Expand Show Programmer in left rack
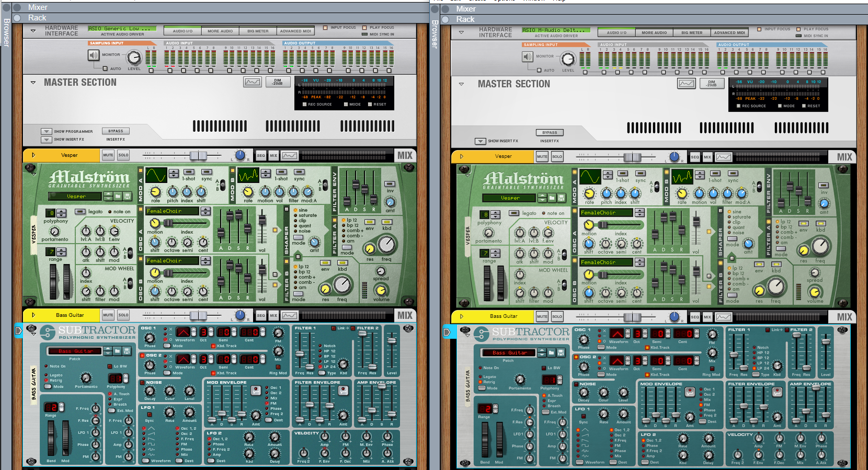The height and width of the screenshot is (470, 868). pos(47,132)
